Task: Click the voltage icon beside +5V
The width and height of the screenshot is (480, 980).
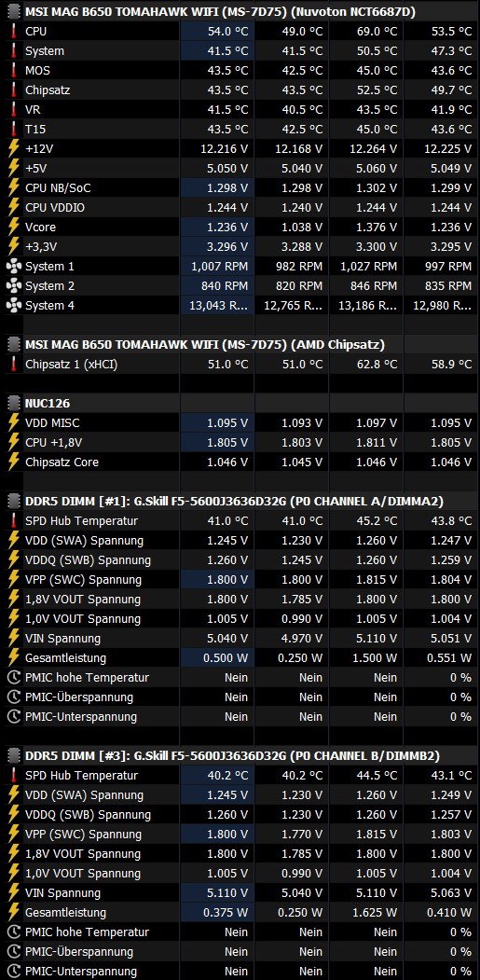Action: 13,168
